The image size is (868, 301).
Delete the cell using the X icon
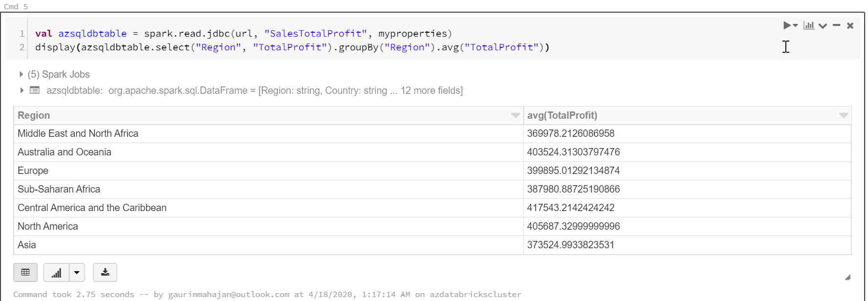pyautogui.click(x=850, y=25)
